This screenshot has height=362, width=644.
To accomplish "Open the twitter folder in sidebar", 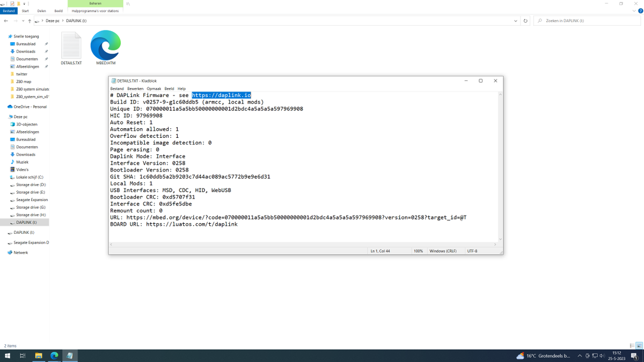I will tap(21, 74).
